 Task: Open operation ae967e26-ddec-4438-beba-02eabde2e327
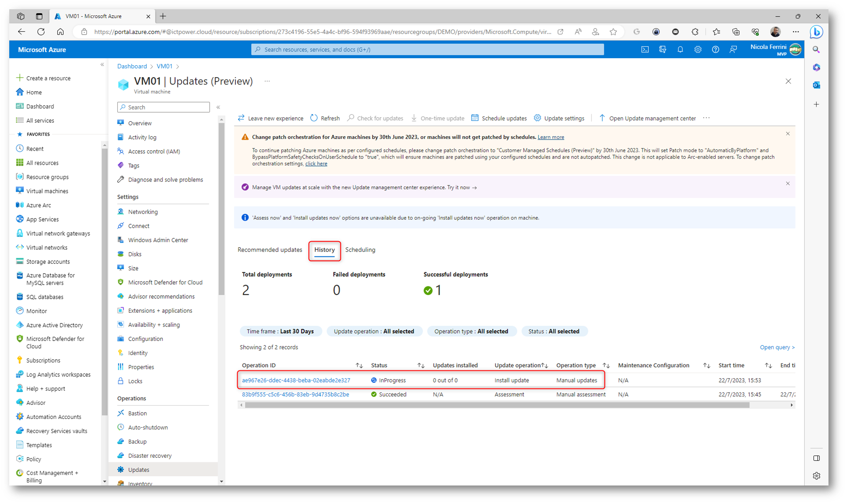[x=296, y=380]
